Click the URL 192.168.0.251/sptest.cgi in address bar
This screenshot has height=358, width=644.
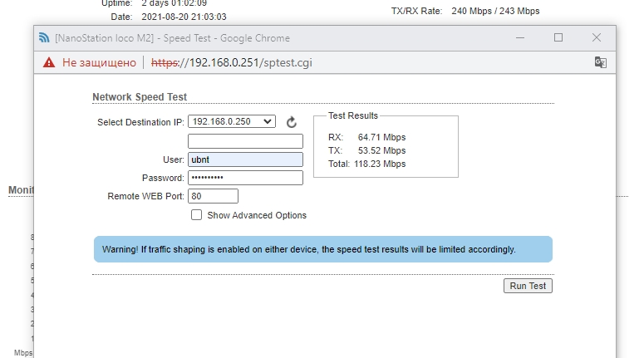click(232, 63)
